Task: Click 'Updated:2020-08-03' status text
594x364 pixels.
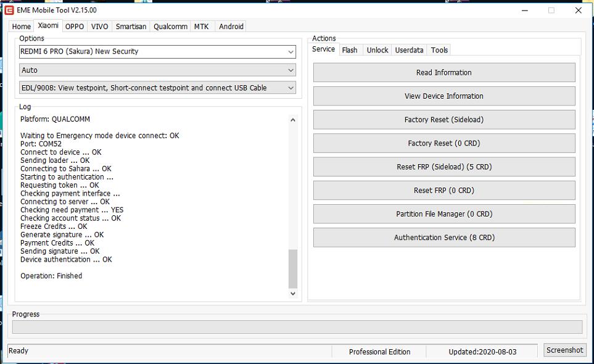Action: click(x=482, y=352)
